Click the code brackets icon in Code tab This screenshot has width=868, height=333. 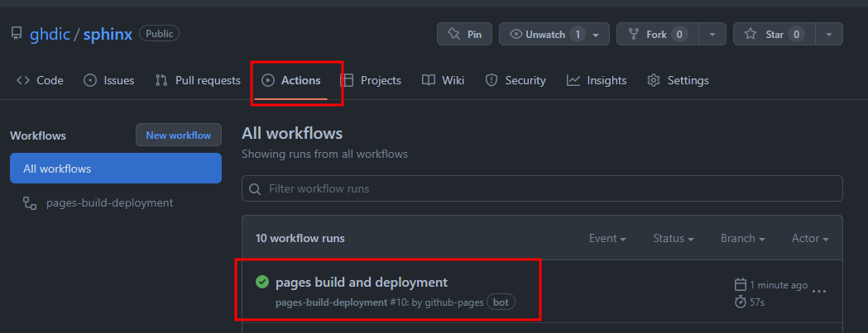click(22, 81)
